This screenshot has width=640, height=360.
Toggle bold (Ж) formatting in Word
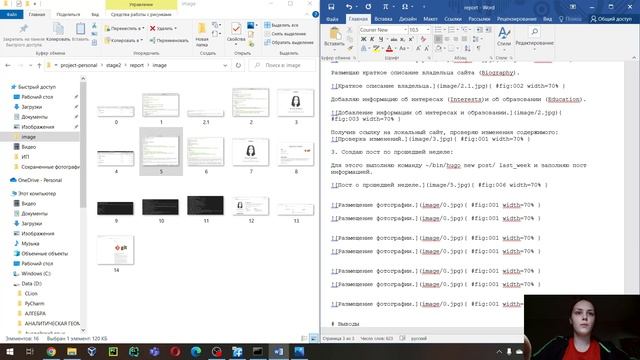363,39
